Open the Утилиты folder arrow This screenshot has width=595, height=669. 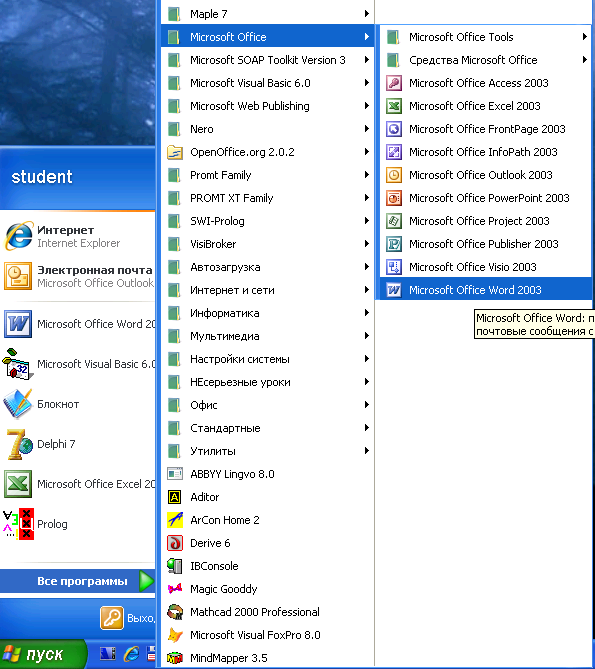(366, 451)
